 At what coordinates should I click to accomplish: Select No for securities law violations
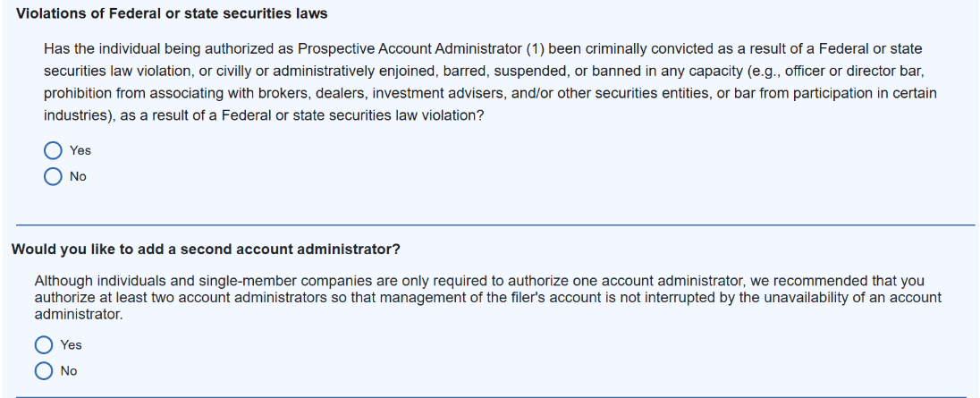click(x=54, y=176)
